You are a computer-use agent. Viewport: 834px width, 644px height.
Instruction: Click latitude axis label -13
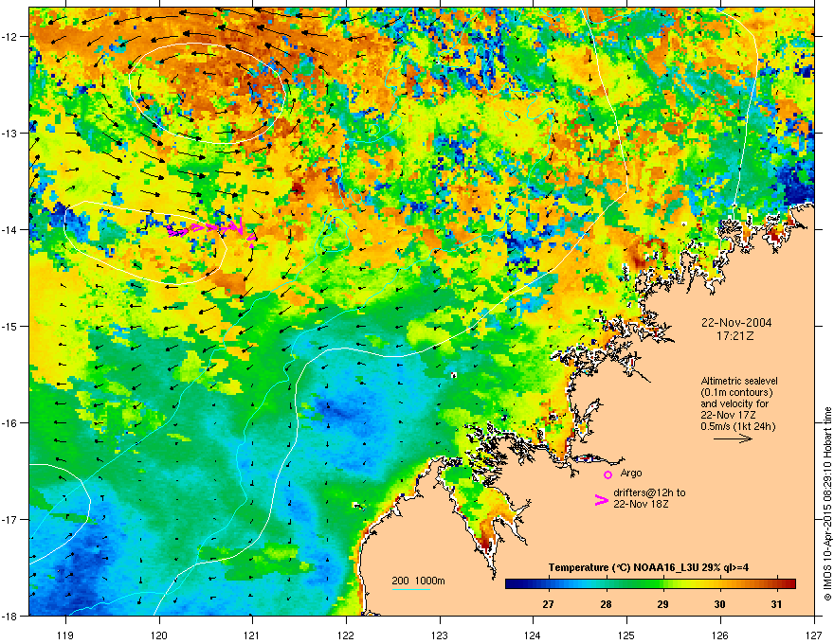coord(9,134)
